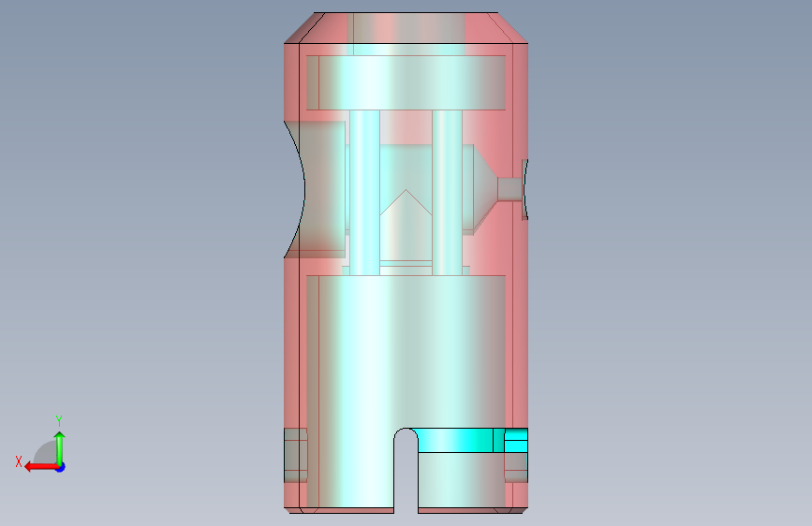Select the bright cyan highlighted ring segment
This screenshot has width=812, height=526.
(x=454, y=440)
